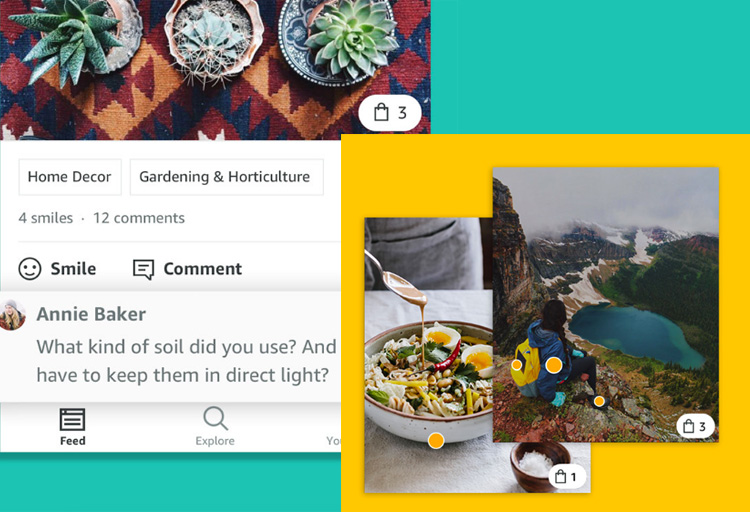
Task: View the 4 smiles count
Action: [x=45, y=218]
